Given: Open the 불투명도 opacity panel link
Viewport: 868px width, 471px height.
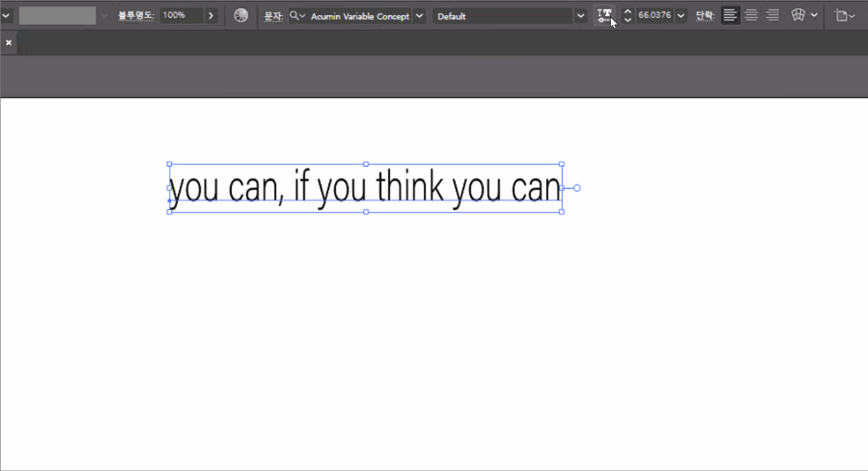Looking at the screenshot, I should pyautogui.click(x=136, y=15).
